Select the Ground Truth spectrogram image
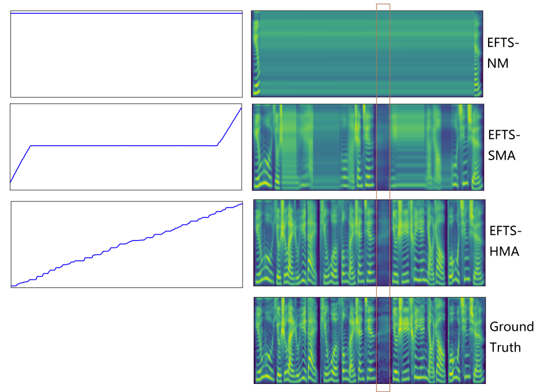 coord(370,341)
